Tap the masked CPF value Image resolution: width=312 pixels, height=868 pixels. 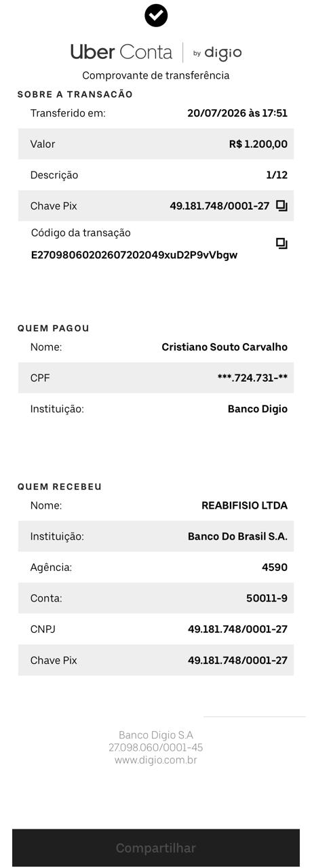(252, 378)
